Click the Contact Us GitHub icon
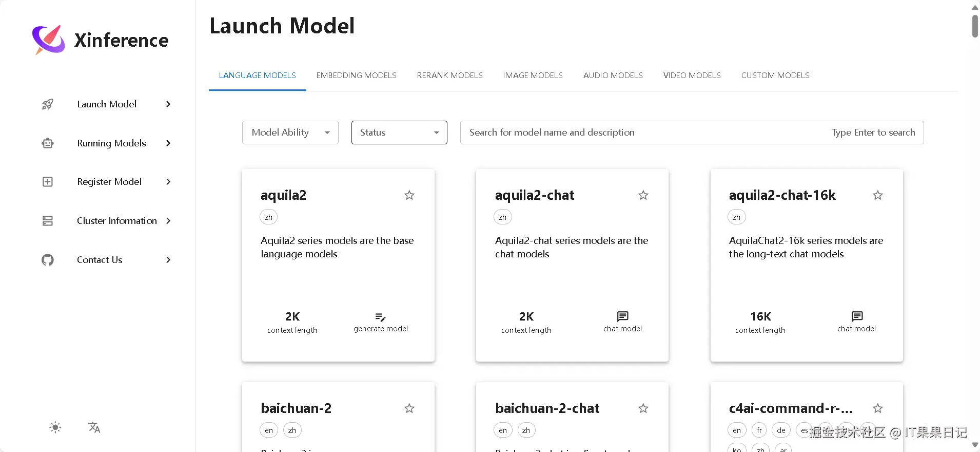 point(48,260)
